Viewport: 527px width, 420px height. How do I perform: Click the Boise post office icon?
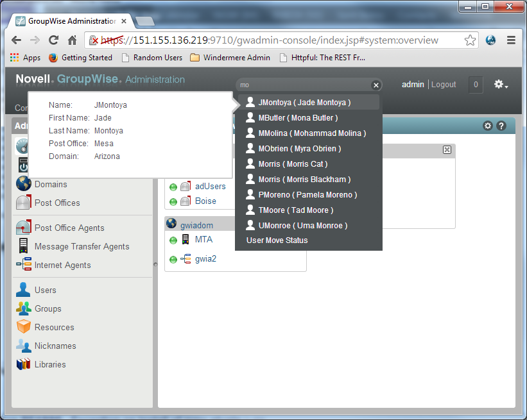point(186,201)
